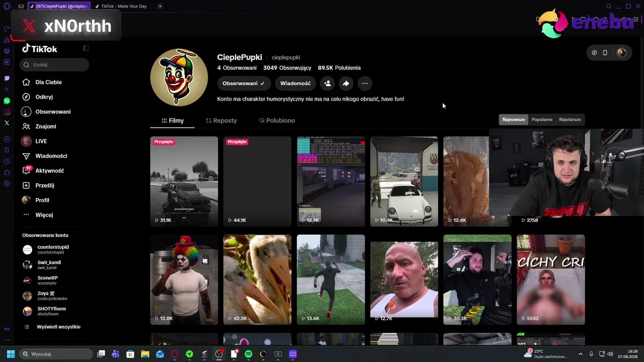This screenshot has width=644, height=362.
Task: Open the pinned video with 31.1K views
Action: [x=184, y=182]
